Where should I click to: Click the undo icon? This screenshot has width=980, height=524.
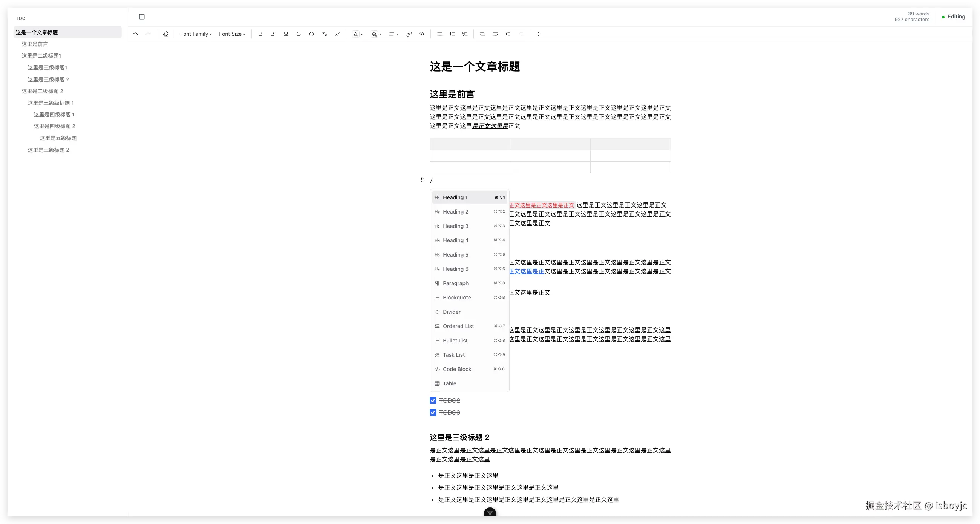[135, 34]
